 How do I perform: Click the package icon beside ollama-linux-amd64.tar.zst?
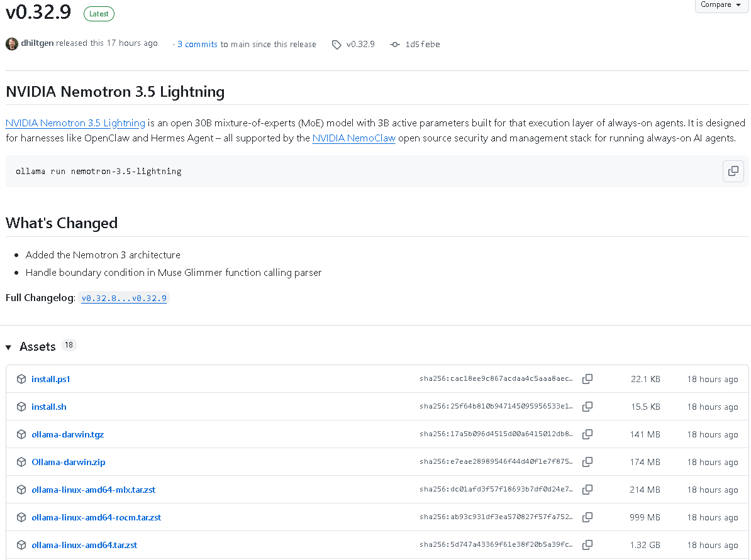click(21, 545)
